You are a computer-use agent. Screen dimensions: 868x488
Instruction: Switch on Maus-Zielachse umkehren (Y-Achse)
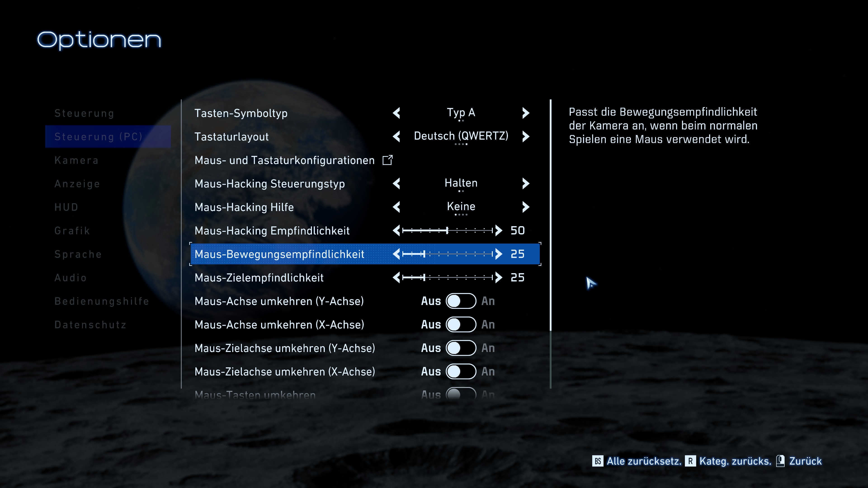click(461, 348)
